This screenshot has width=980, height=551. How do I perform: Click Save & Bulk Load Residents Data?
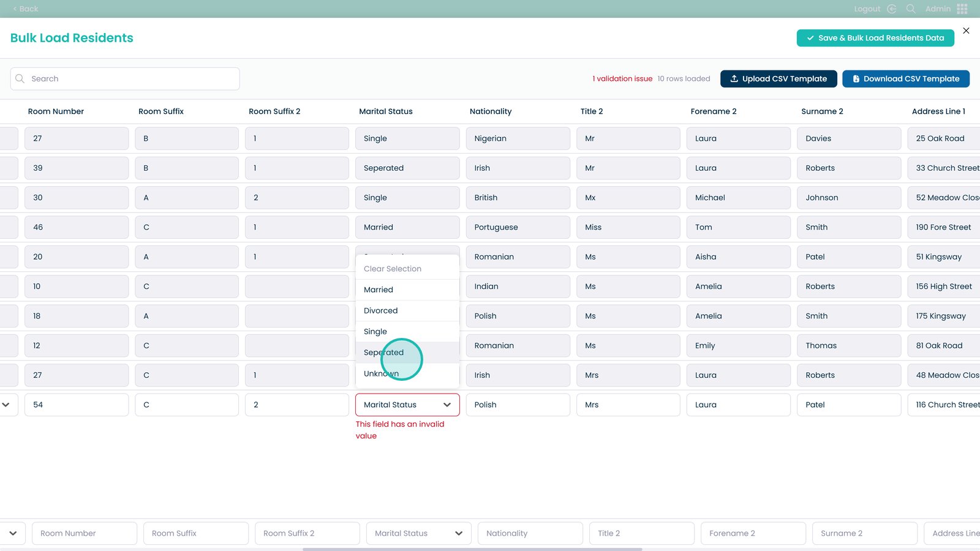[875, 38]
